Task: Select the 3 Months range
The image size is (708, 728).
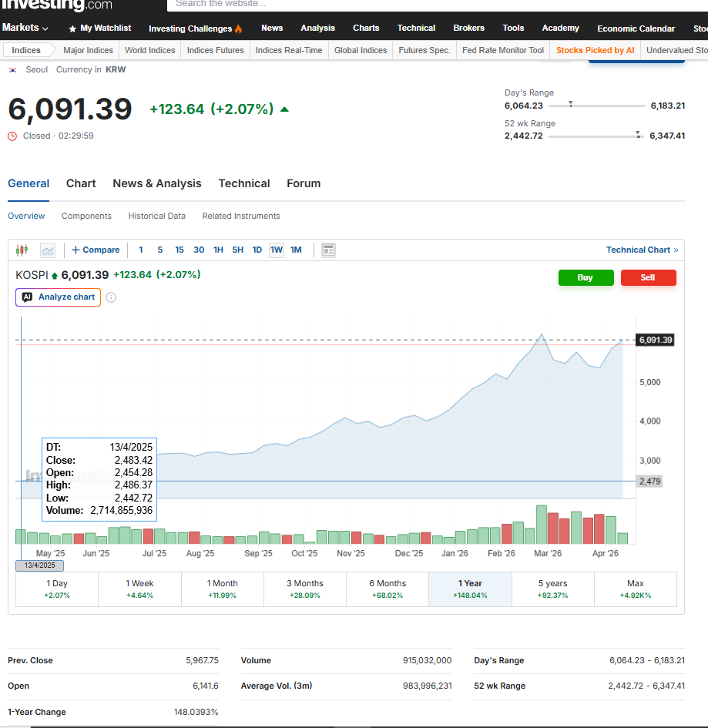Action: click(305, 589)
